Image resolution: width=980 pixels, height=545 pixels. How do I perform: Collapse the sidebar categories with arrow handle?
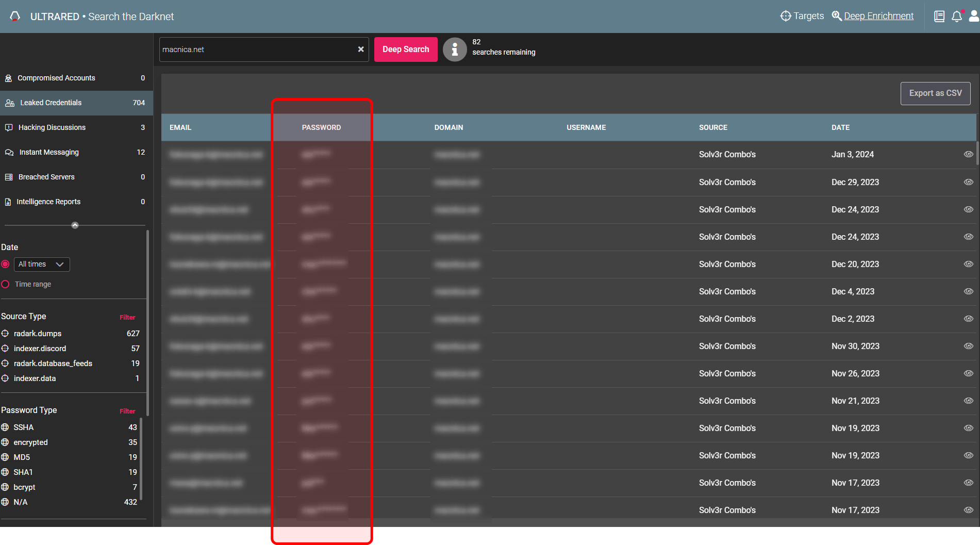tap(75, 225)
